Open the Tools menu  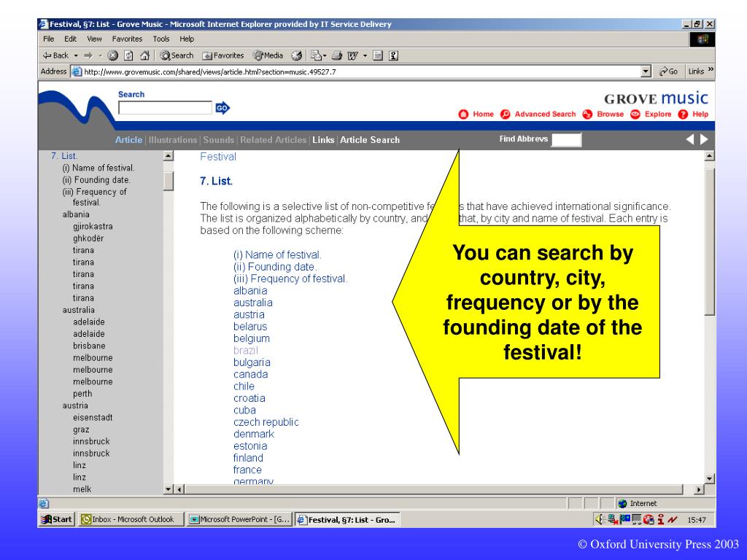click(x=161, y=39)
